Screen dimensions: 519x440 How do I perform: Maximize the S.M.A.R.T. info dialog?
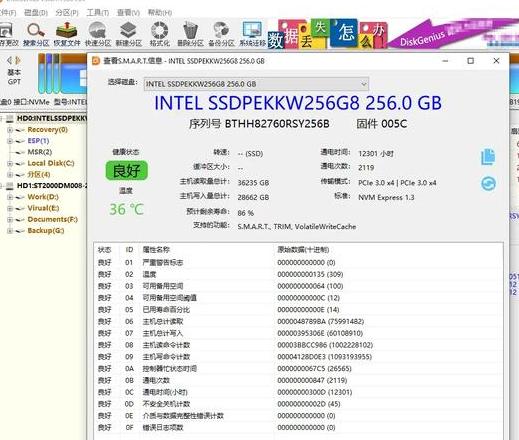coord(471,61)
